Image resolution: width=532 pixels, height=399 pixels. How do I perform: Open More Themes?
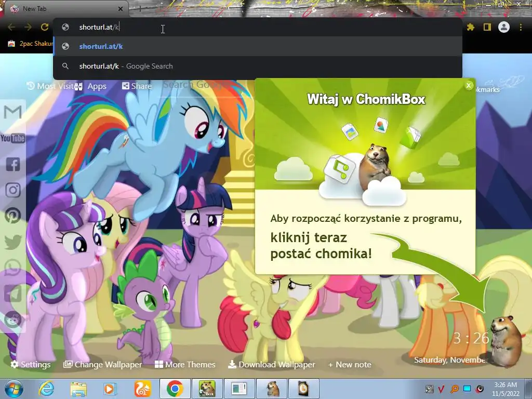point(185,364)
